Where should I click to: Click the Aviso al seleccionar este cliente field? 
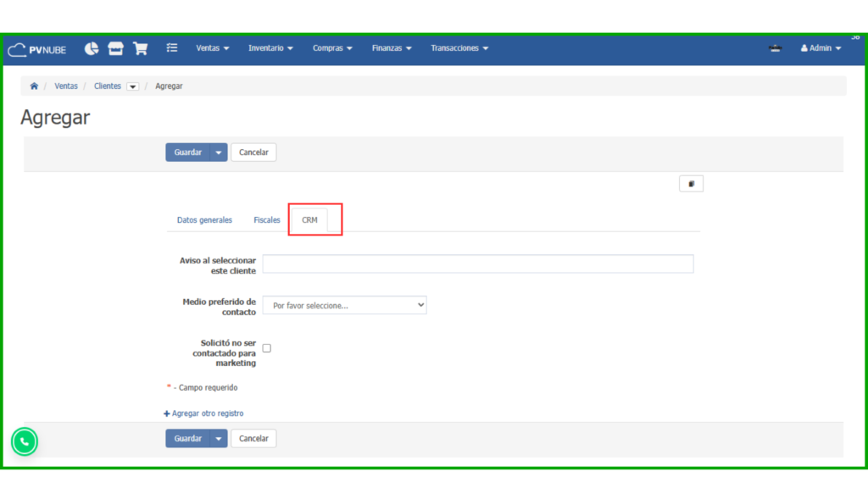pos(477,263)
